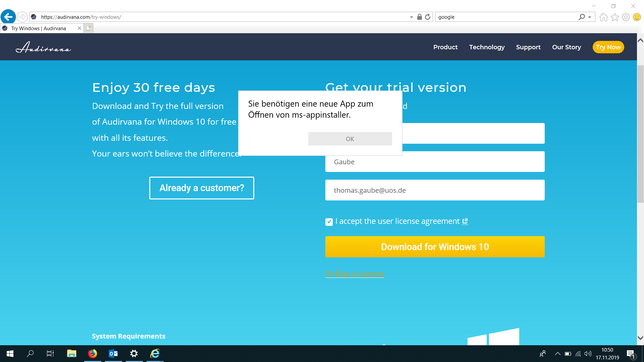Screen dimensions: 644x362
Task: Toggle the forward navigation arrow button
Action: pos(21,17)
